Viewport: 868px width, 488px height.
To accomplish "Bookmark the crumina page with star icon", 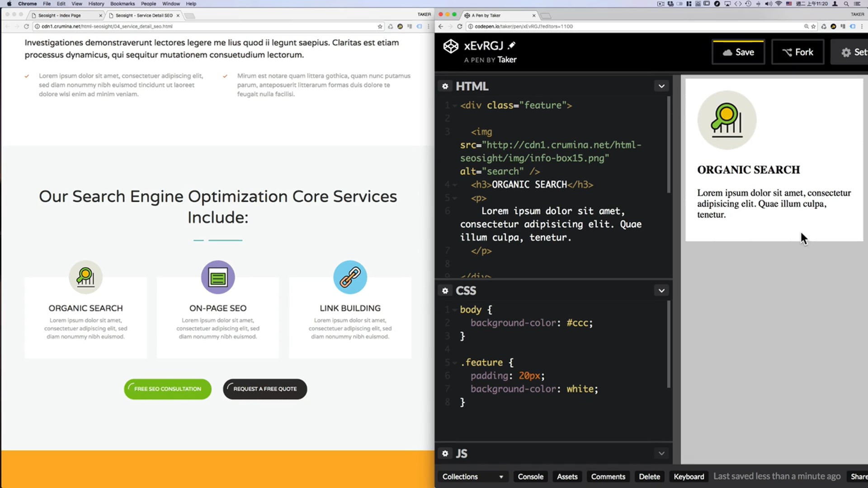I will pos(380,26).
